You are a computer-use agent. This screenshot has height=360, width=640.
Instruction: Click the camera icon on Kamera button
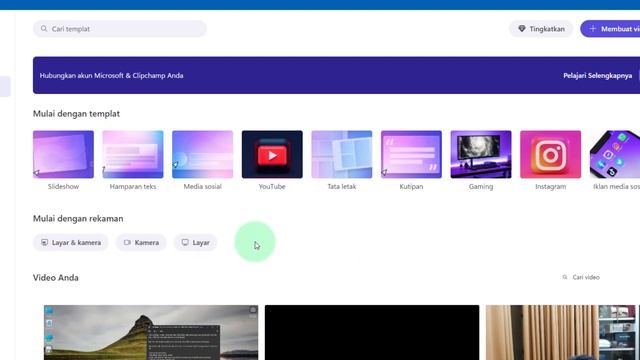tap(127, 242)
